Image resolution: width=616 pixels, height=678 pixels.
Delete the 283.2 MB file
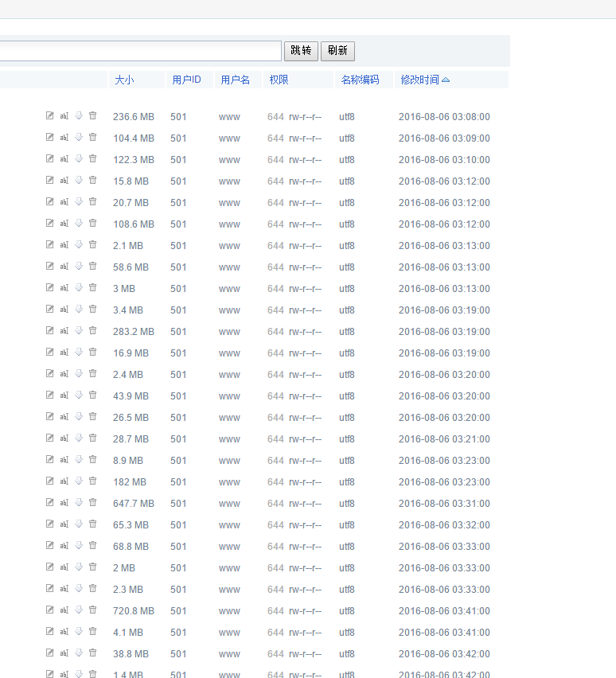[x=92, y=331]
